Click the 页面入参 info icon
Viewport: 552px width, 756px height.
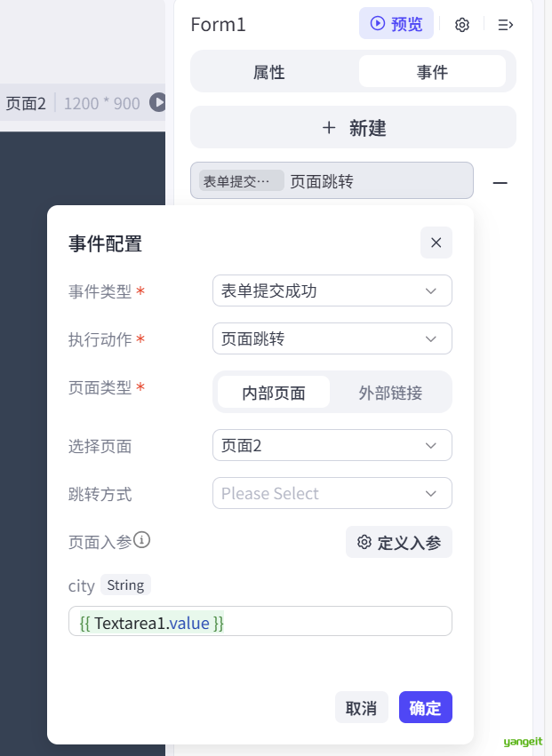142,539
